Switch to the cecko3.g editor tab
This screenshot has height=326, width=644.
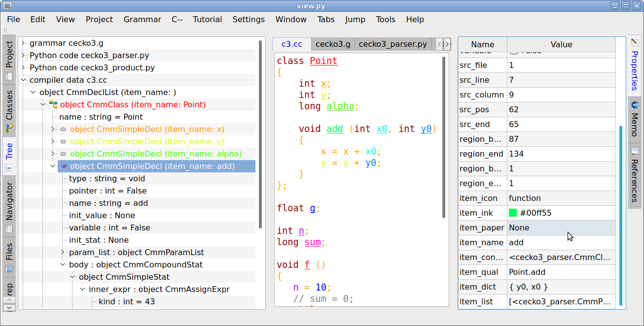[x=333, y=44]
